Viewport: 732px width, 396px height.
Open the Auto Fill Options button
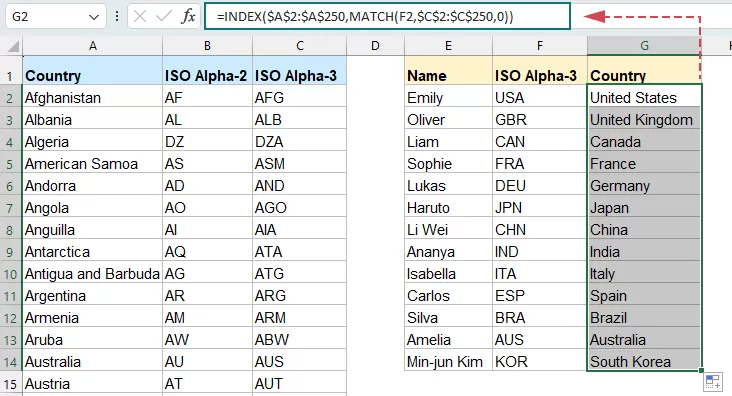pyautogui.click(x=713, y=382)
